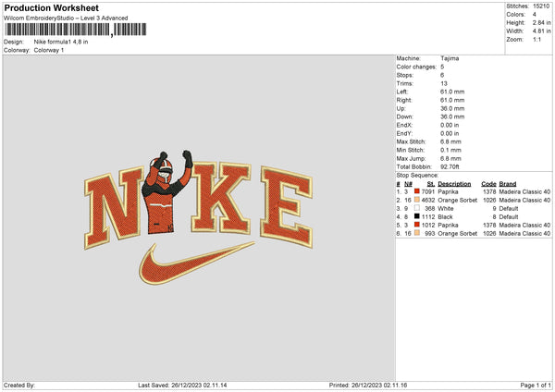555x392 pixels.
Task: Click the Colors value '4'
Action: tap(534, 15)
